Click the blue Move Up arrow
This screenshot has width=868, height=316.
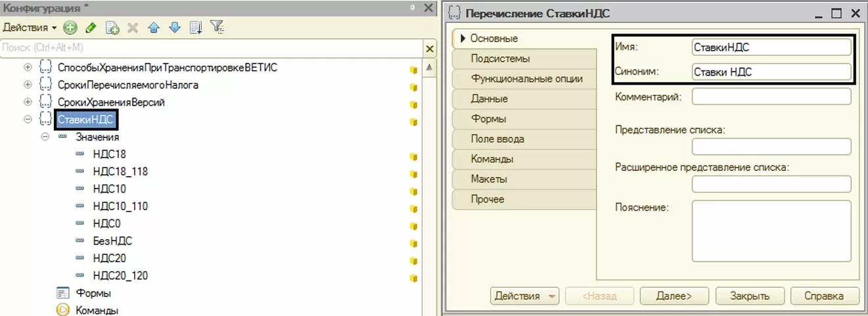point(153,28)
